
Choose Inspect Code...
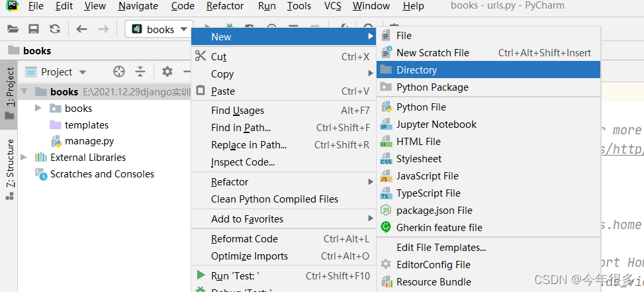pos(284,162)
